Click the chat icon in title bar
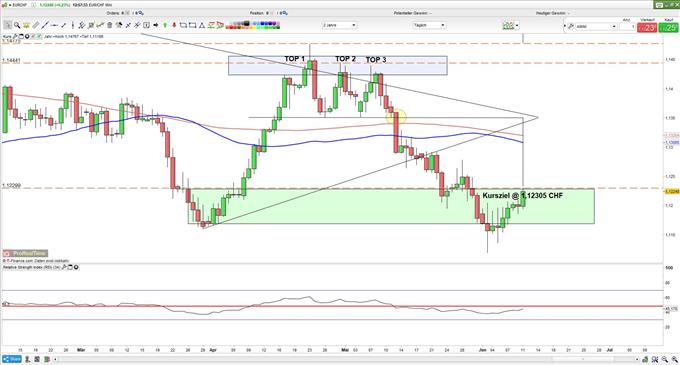 coord(660,4)
